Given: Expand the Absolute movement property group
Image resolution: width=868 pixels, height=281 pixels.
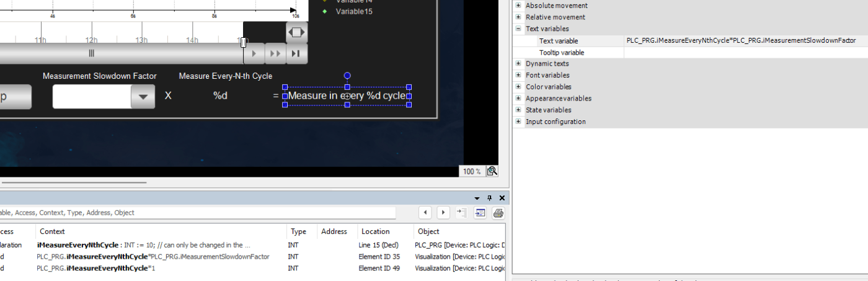Looking at the screenshot, I should (518, 6).
